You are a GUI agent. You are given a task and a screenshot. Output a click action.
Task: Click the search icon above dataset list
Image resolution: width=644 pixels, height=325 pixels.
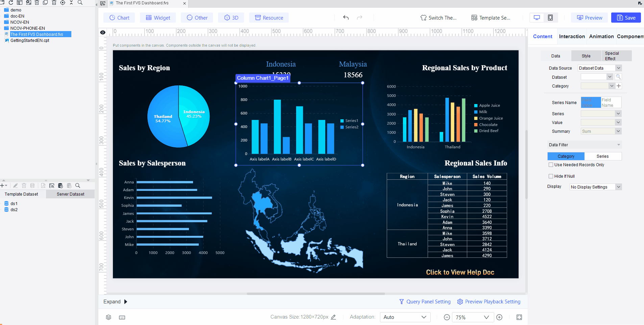click(x=77, y=185)
